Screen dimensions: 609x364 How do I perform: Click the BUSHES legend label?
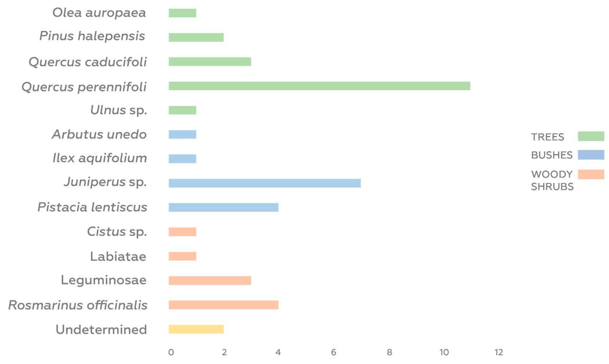point(552,155)
